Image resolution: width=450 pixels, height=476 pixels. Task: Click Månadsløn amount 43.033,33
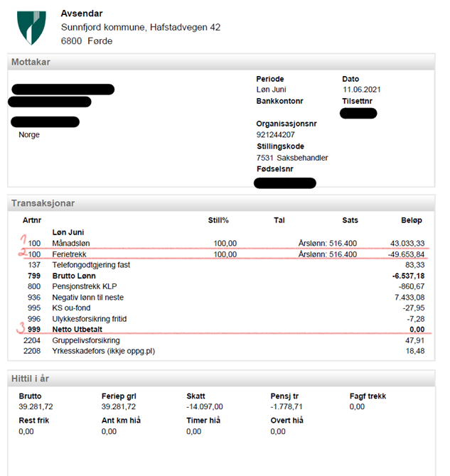(x=407, y=244)
